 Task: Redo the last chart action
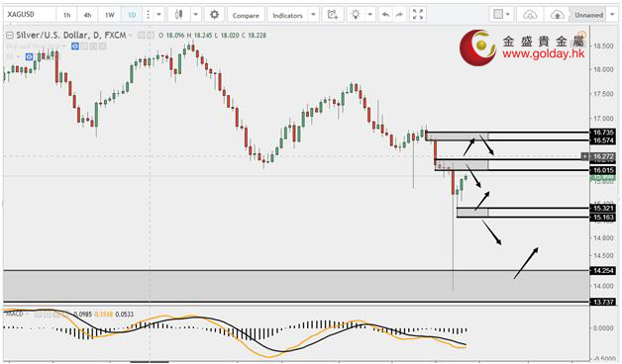pos(399,15)
